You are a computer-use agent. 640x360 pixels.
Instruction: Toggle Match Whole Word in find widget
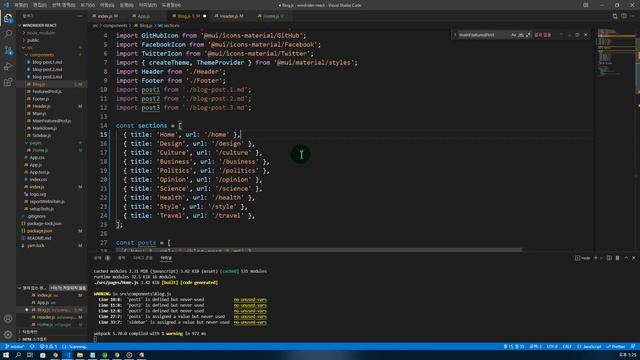click(521, 35)
